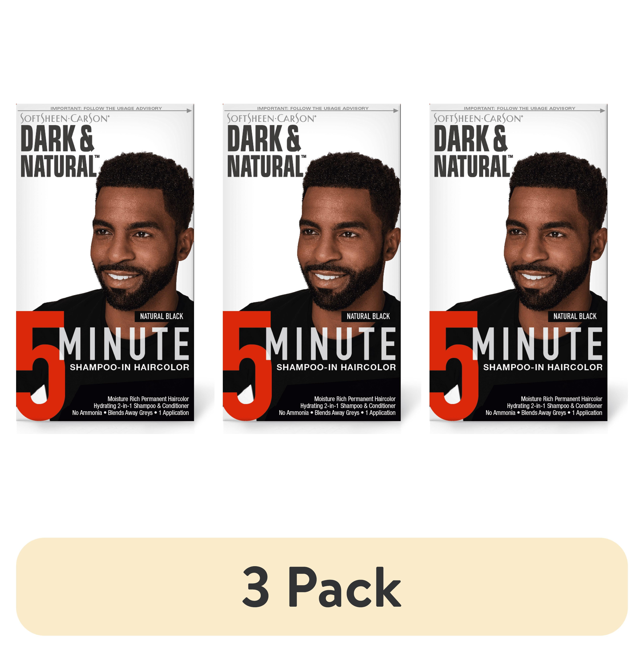644x652 pixels.
Task: Click Moisture Rich Permanent Haircolor on left box
Action: 148,399
